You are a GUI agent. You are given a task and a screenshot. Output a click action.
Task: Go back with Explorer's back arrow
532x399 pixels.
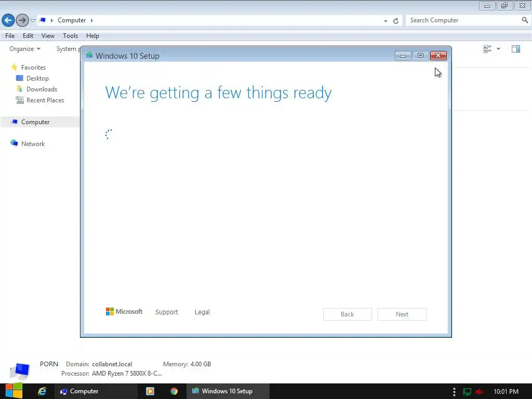click(8, 20)
